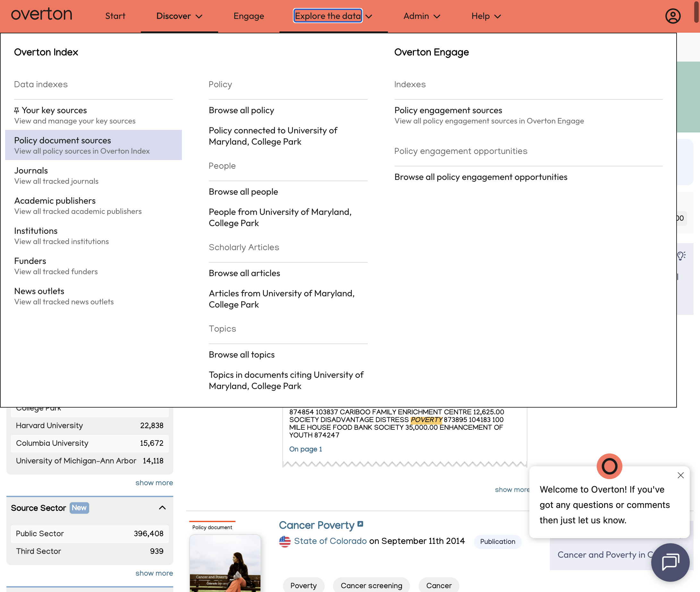Click the Cancer screening topic tag
Screen dimensions: 700x592
point(371,585)
